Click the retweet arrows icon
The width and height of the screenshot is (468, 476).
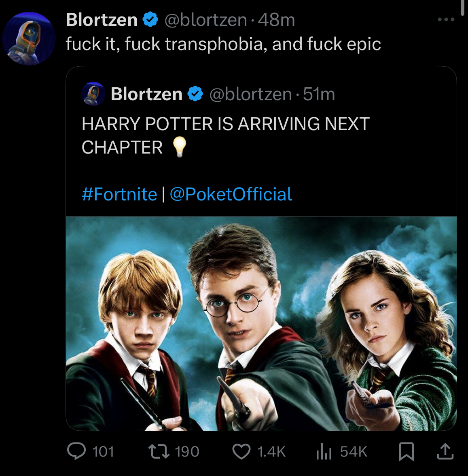pos(159,451)
